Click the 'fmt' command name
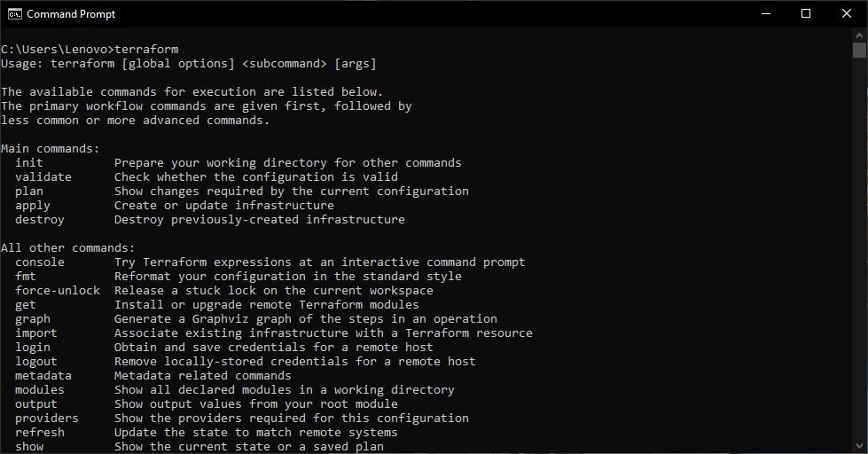Image resolution: width=868 pixels, height=454 pixels. (x=26, y=277)
